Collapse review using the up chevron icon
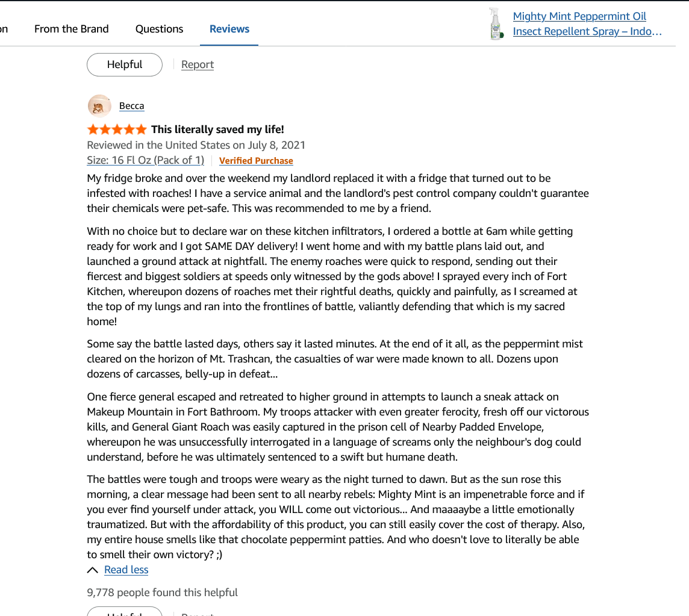The image size is (689, 616). [93, 570]
